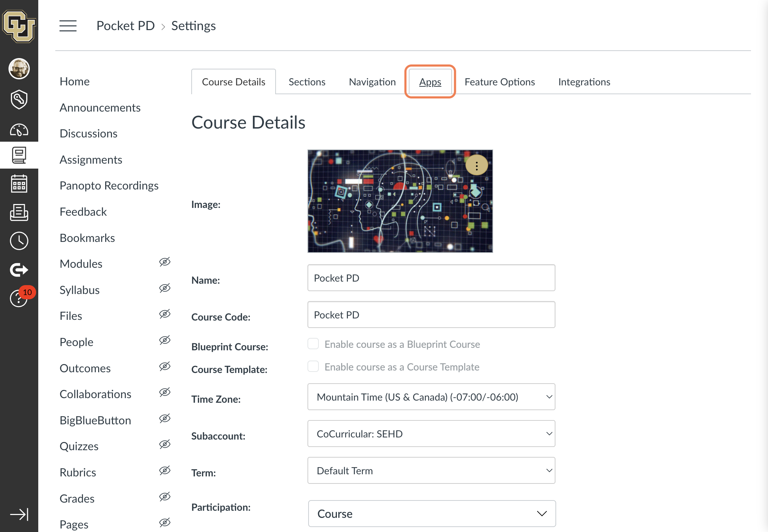The height and width of the screenshot is (532, 768).
Task: Click the course image thumbnail
Action: coord(400,201)
